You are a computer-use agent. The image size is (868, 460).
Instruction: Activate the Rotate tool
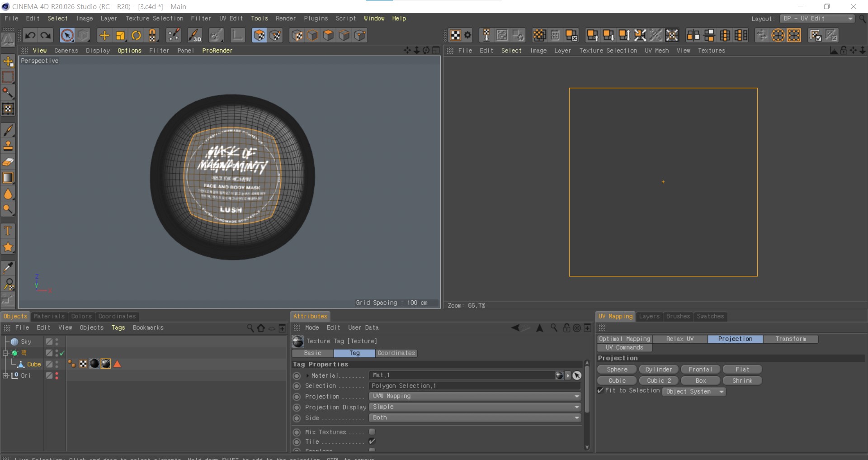pyautogui.click(x=136, y=35)
